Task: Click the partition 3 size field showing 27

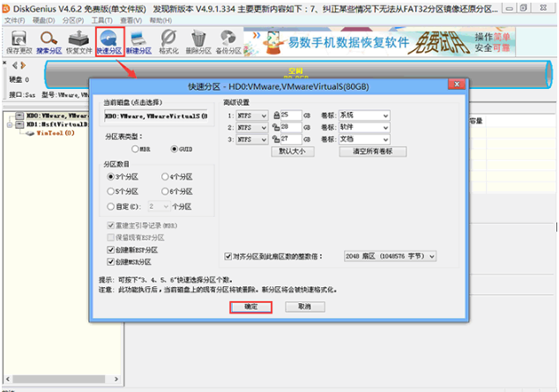Action: point(291,139)
